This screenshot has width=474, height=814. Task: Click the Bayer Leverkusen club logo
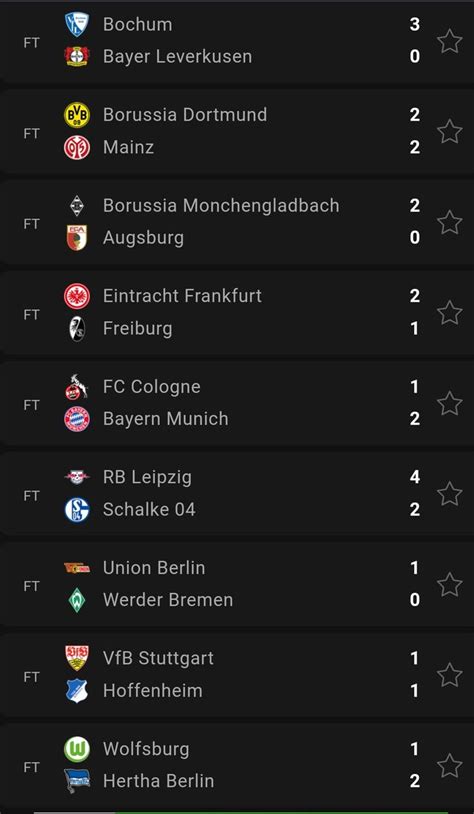[77, 56]
